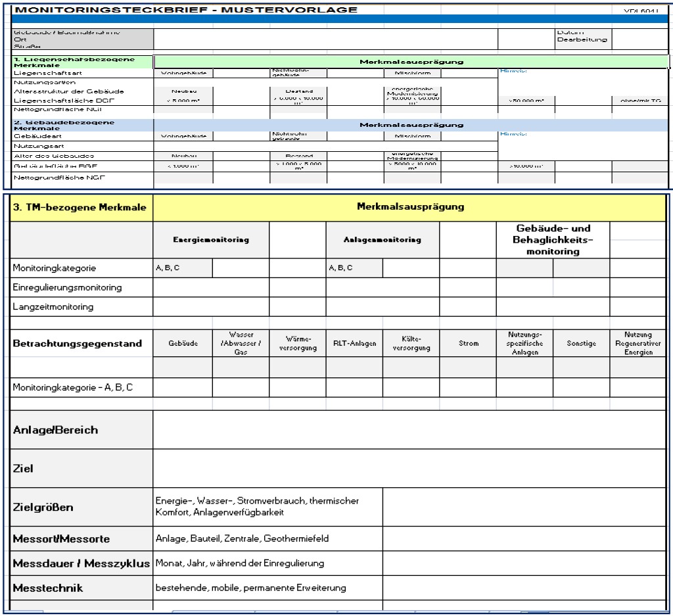Click 'bestehende, mobile, permanente Erweiterung' cell

267,588
